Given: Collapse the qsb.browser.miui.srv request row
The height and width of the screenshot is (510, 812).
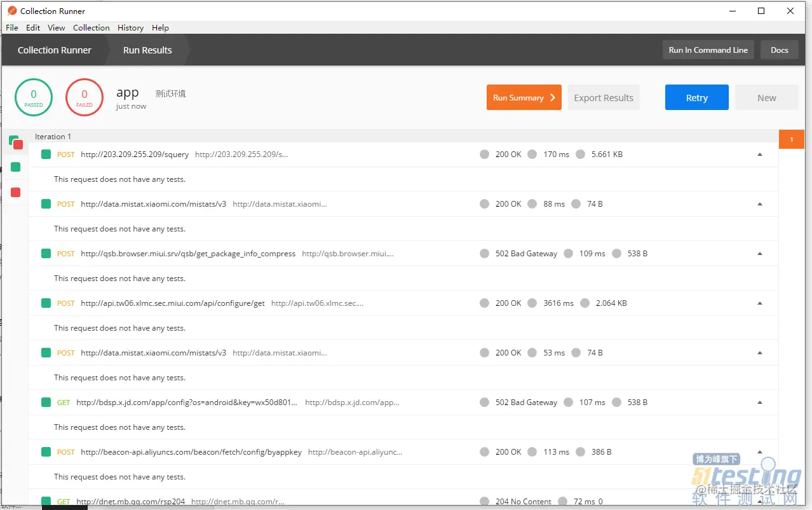Looking at the screenshot, I should tap(760, 254).
